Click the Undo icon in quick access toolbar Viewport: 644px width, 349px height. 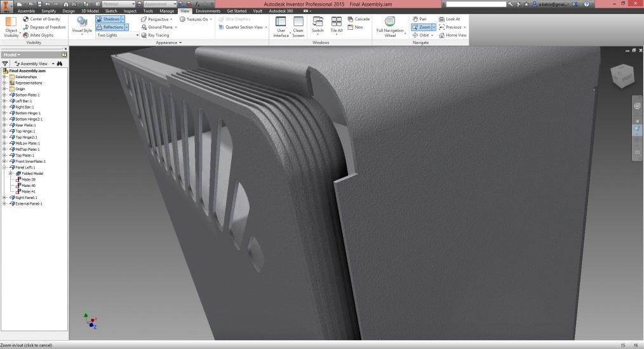coord(47,4)
